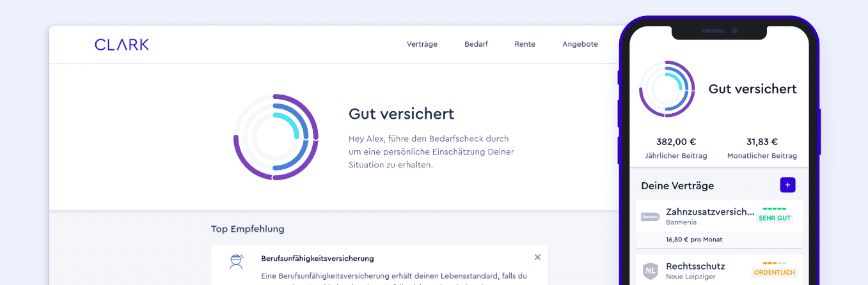Click the Berufsunfähigkeitsversicherung masked-person icon
This screenshot has height=285, width=868.
pos(237,261)
